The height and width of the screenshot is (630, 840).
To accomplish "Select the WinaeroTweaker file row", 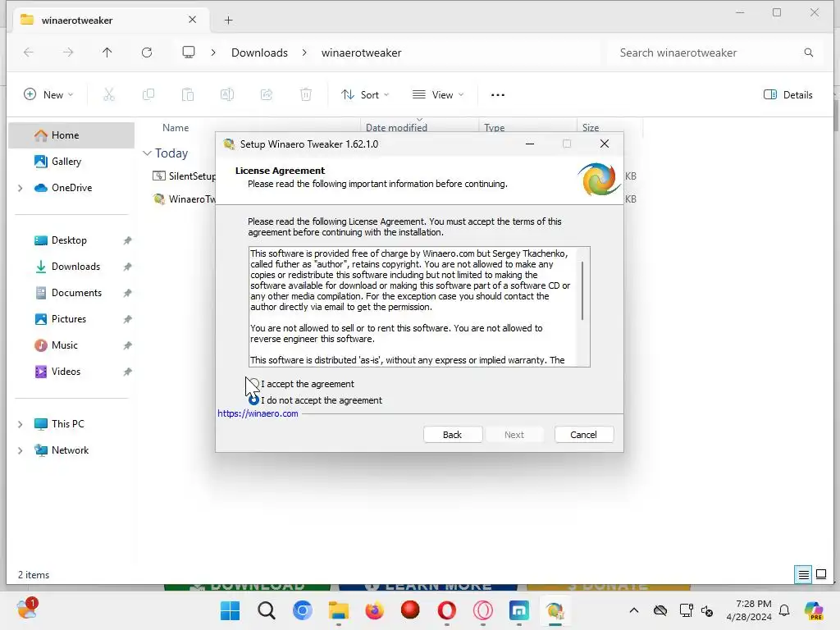I will (184, 199).
